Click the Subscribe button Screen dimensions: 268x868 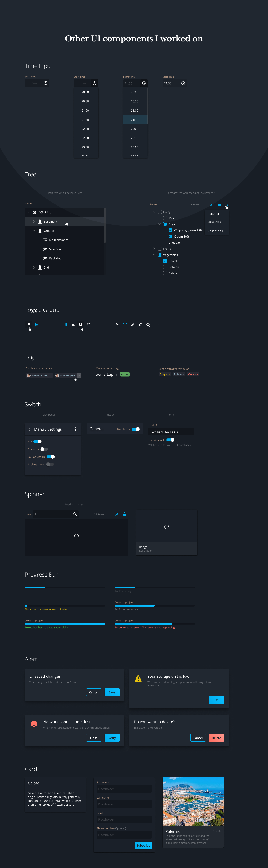pyautogui.click(x=143, y=845)
